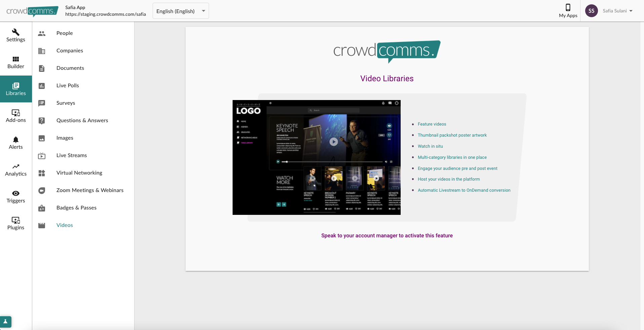
Task: Open the Alerts bell icon
Action: click(16, 140)
